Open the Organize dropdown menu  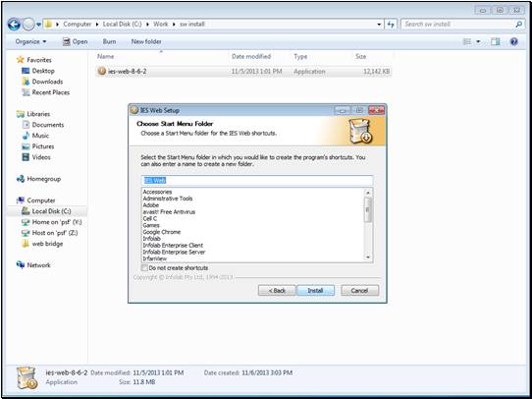click(x=30, y=42)
